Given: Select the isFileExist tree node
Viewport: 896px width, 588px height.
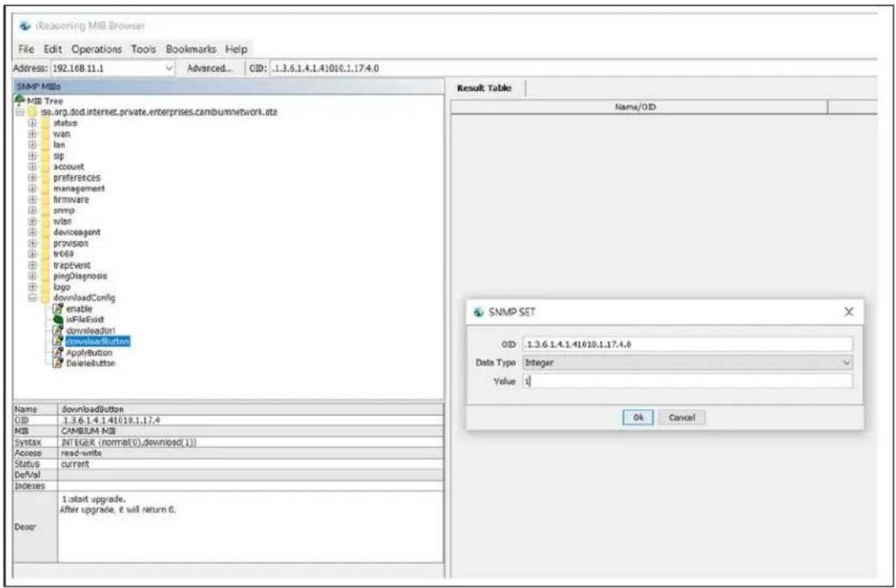Looking at the screenshot, I should (85, 320).
